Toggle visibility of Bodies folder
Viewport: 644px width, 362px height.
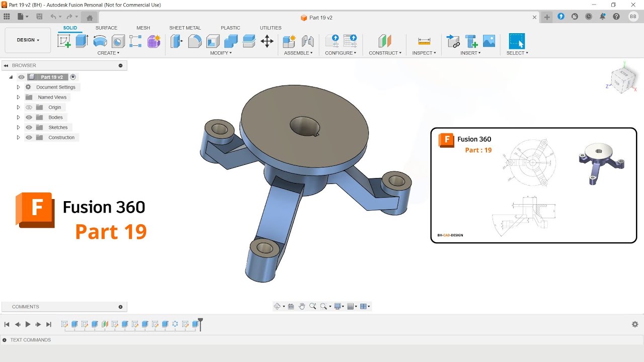coord(29,117)
